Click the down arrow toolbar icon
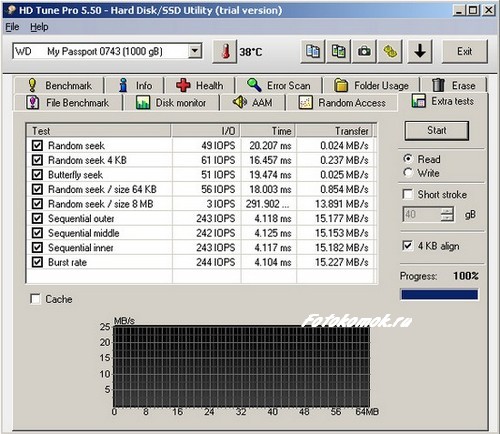 pyautogui.click(x=420, y=51)
